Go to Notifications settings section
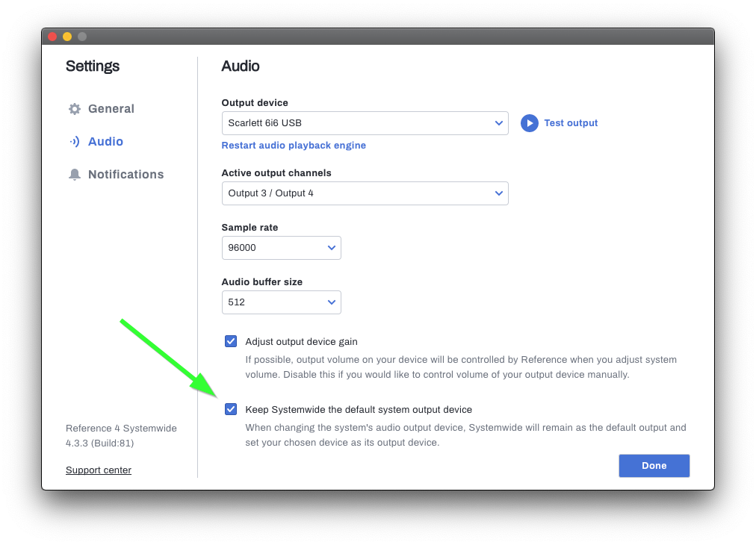 (126, 175)
